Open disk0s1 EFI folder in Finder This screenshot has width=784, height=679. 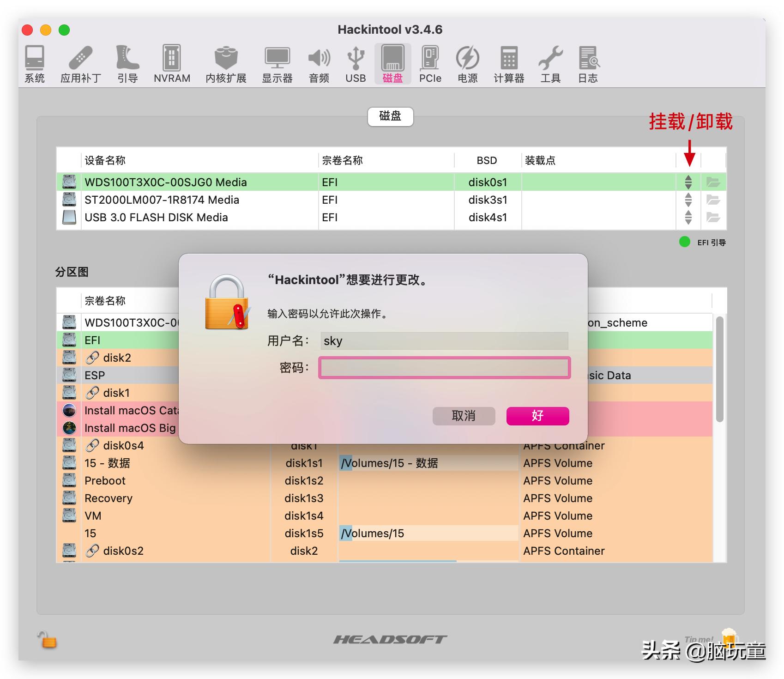tap(713, 182)
